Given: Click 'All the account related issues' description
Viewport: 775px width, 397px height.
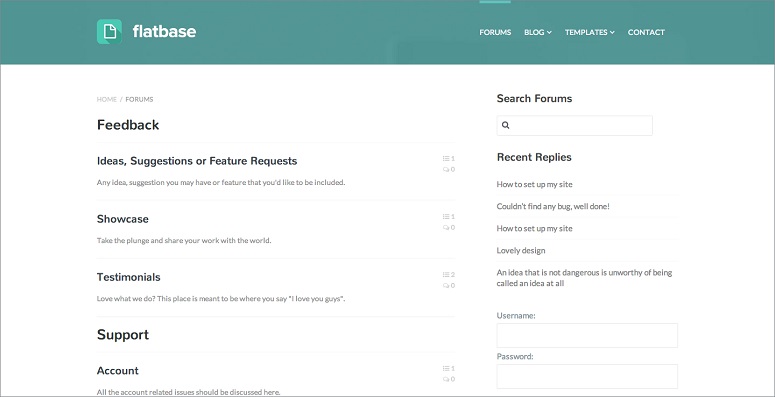Looking at the screenshot, I should [188, 392].
